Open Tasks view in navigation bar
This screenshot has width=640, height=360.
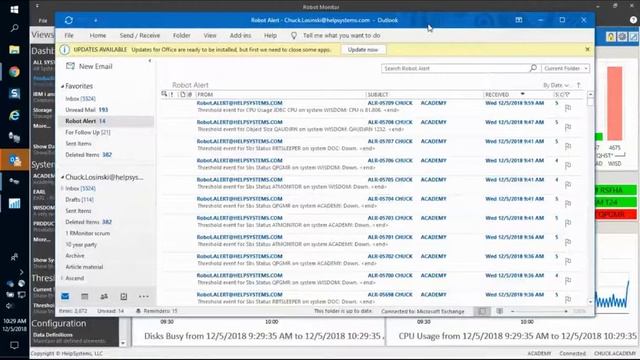pyautogui.click(x=124, y=296)
